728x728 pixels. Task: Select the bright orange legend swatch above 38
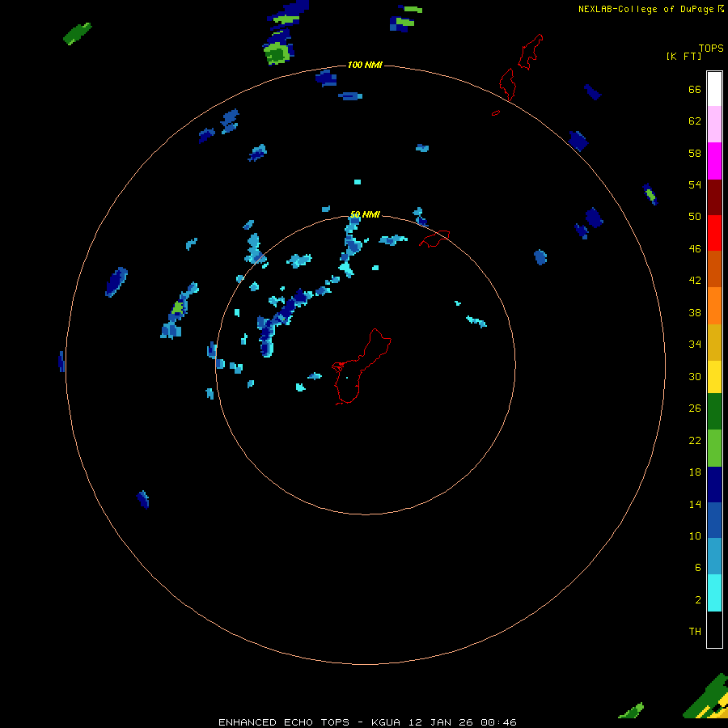[x=714, y=306]
